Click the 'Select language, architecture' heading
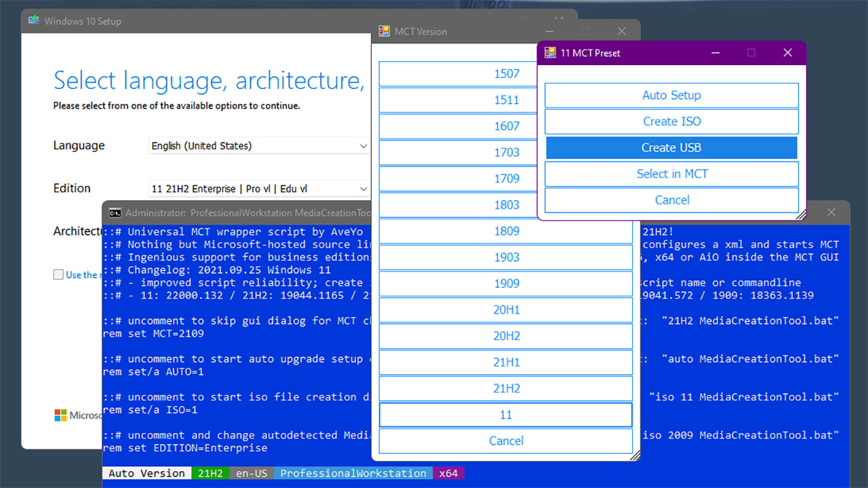 209,81
